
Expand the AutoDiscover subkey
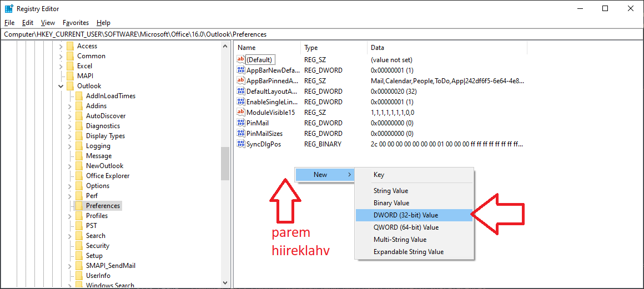coord(69,116)
